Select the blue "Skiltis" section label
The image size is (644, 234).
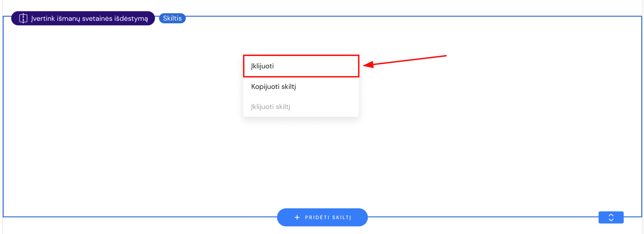[x=172, y=18]
